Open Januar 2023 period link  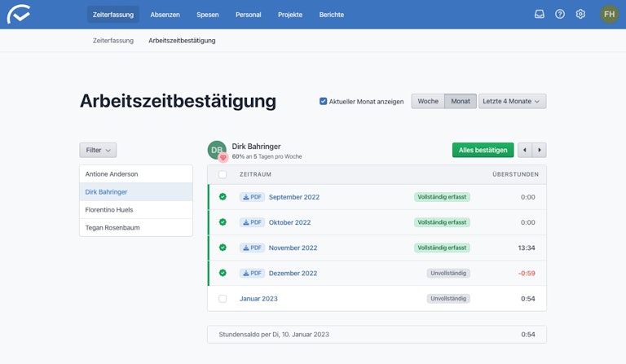258,299
